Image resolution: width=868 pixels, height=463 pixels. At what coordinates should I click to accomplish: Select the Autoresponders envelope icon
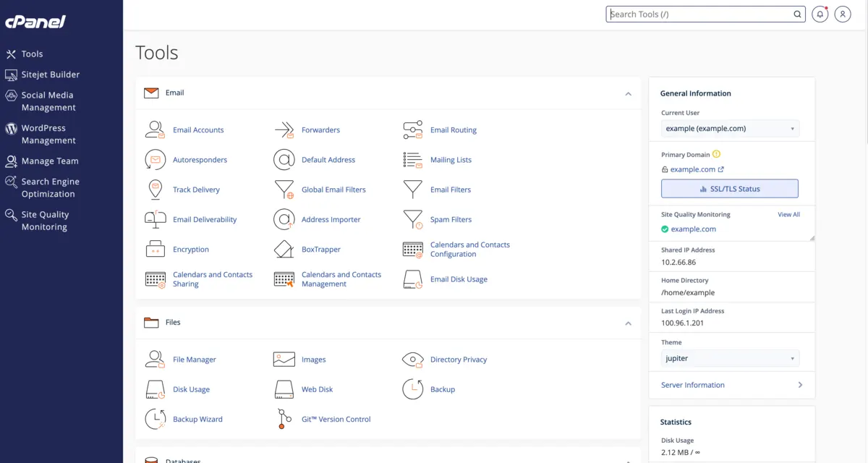pyautogui.click(x=155, y=160)
